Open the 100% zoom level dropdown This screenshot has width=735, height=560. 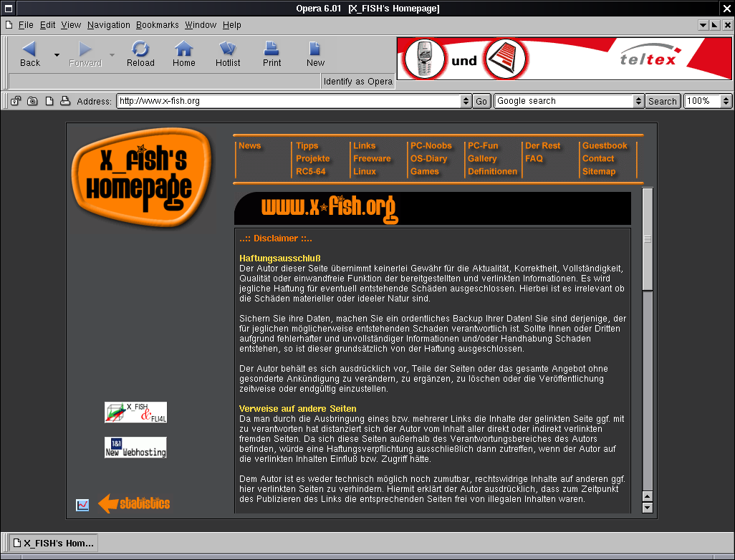pyautogui.click(x=726, y=101)
